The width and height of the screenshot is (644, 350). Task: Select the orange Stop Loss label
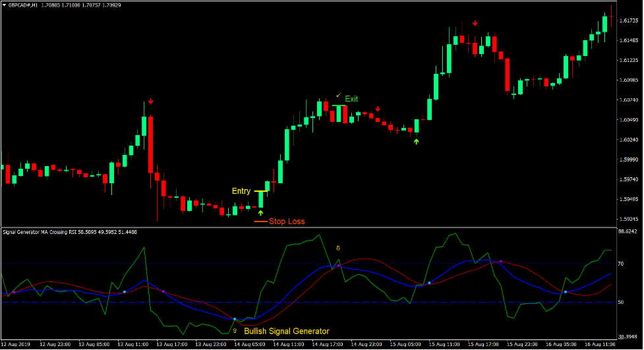click(287, 221)
